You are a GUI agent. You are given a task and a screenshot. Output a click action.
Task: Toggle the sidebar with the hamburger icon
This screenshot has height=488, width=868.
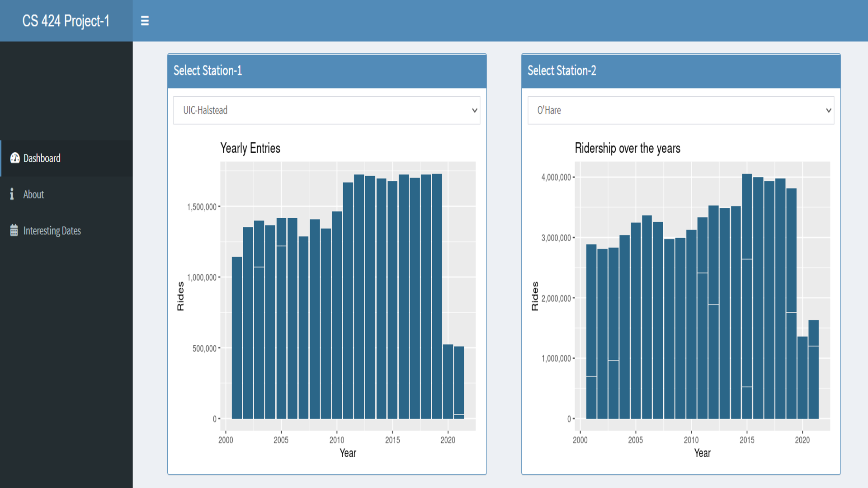tap(145, 21)
